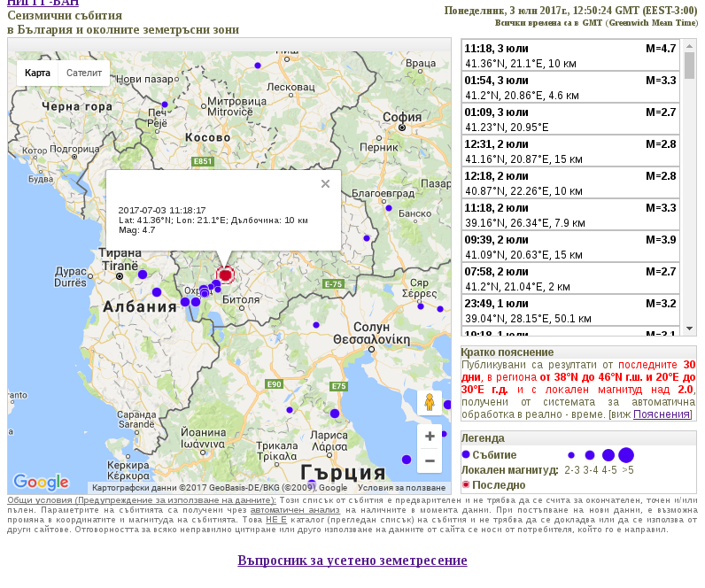705x588 pixels.
Task: Select the 11:18, 3 юли M=4.7 event
Action: point(570,56)
